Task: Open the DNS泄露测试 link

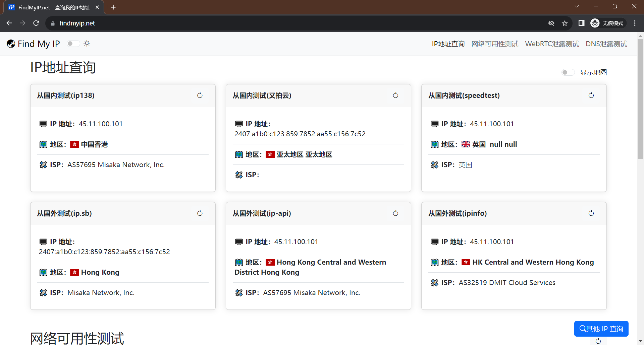Action: point(606,44)
